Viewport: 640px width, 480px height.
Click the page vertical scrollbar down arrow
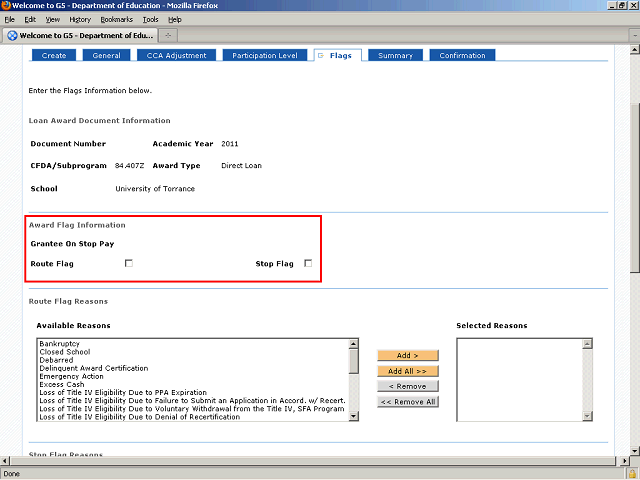click(634, 451)
